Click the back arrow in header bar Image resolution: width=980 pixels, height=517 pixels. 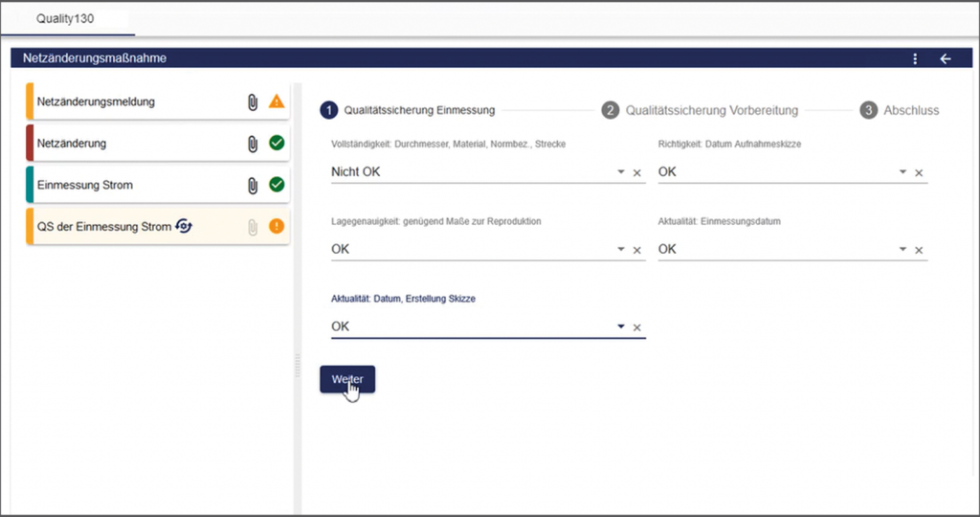pyautogui.click(x=946, y=59)
